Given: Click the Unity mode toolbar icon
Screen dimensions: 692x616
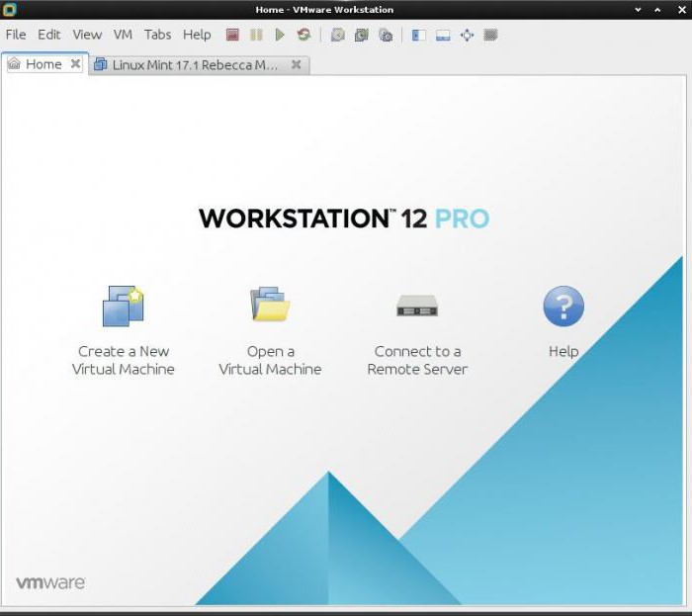Looking at the screenshot, I should [x=490, y=35].
